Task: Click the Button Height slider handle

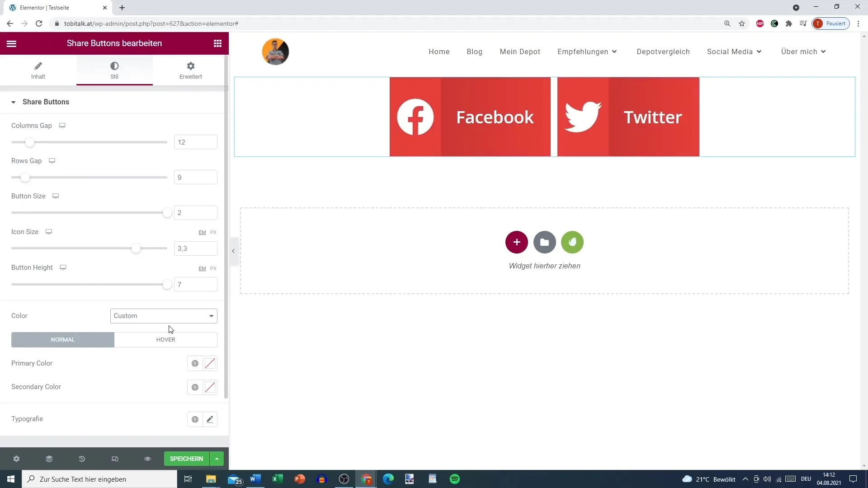Action: click(167, 285)
